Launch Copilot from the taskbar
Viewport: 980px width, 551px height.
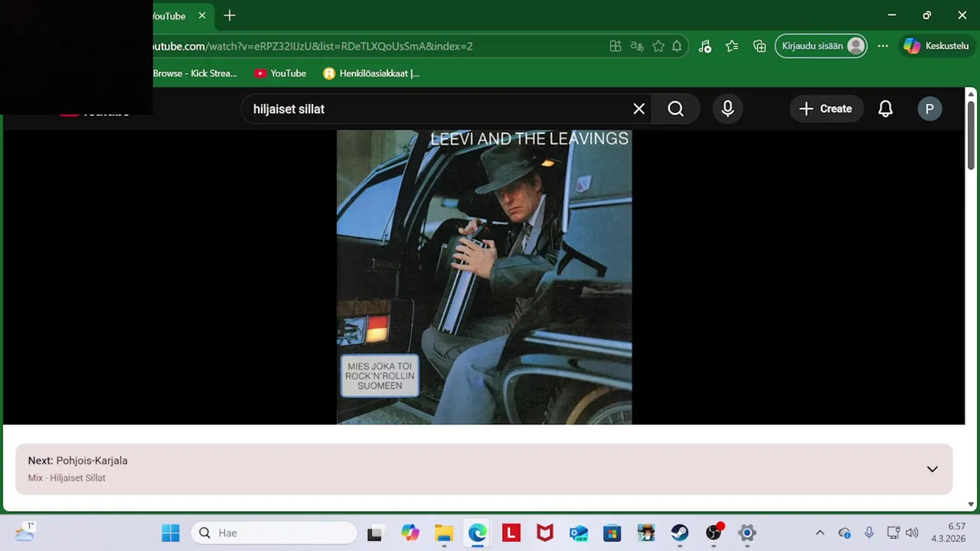coord(410,533)
